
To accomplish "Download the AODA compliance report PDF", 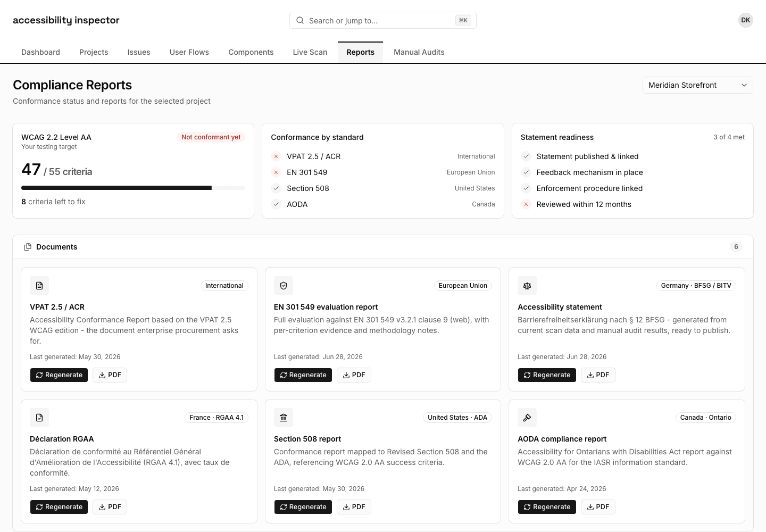I will (598, 507).
